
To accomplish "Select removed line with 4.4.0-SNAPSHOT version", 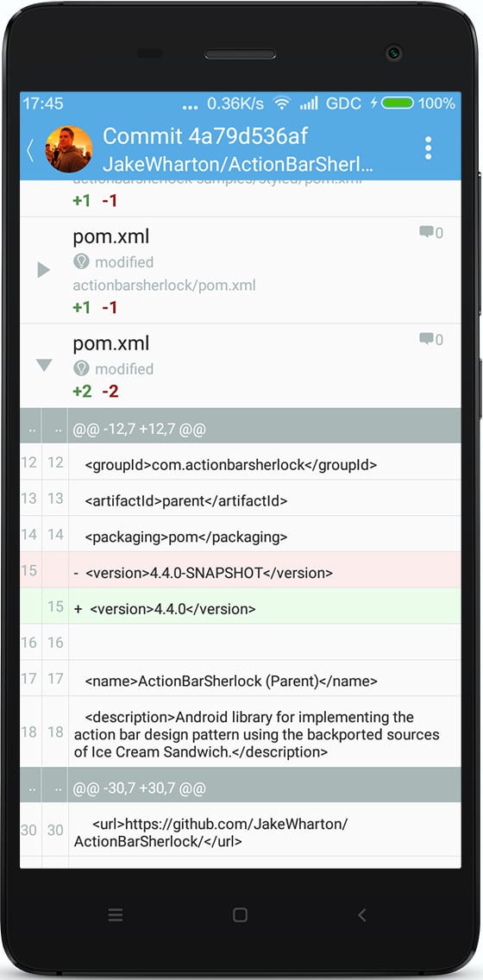I will pyautogui.click(x=241, y=570).
